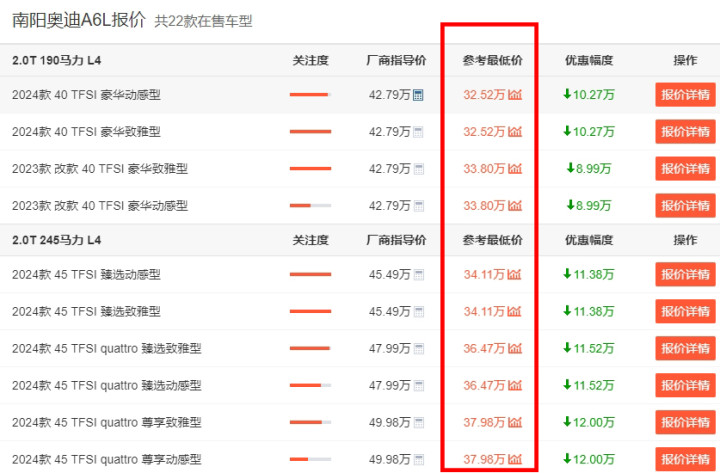The width and height of the screenshot is (720, 473).
Task: Open model link 2024款 40 TFSI 豪华致雅型
Action: (86, 132)
